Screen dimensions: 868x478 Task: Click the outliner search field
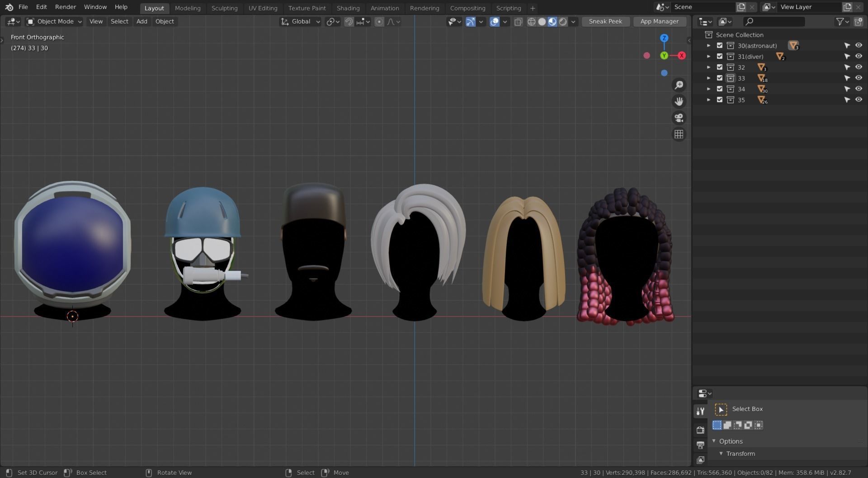774,22
